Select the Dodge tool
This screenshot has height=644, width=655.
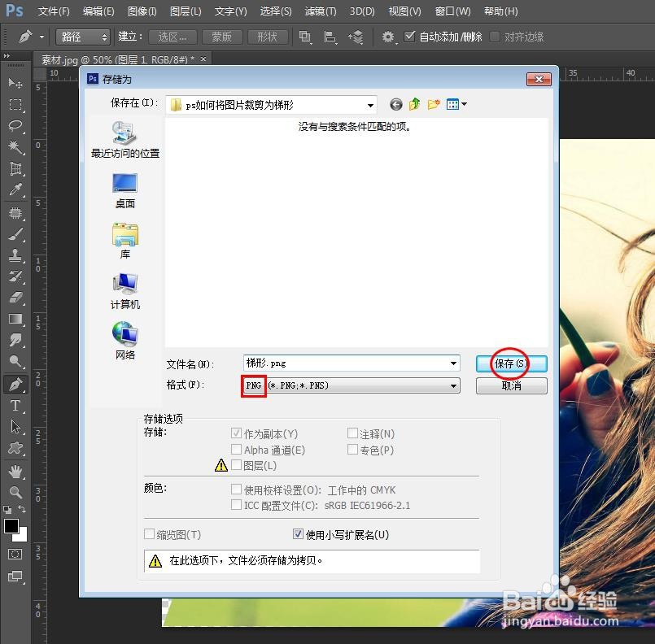click(15, 362)
